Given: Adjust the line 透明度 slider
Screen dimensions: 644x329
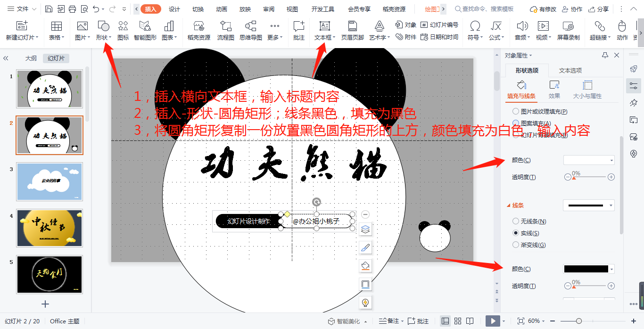Looking at the screenshot, I should tap(589, 286).
